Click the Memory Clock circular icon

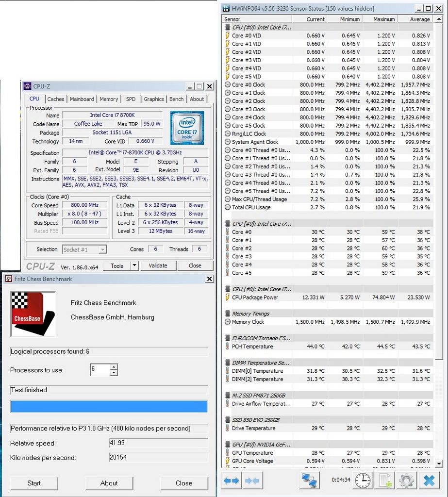[227, 322]
